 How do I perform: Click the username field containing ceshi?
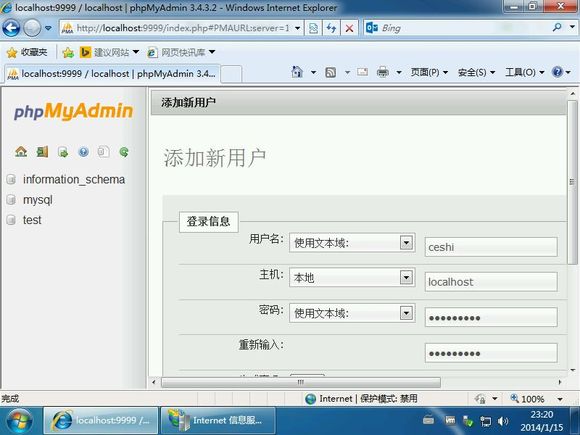click(491, 247)
